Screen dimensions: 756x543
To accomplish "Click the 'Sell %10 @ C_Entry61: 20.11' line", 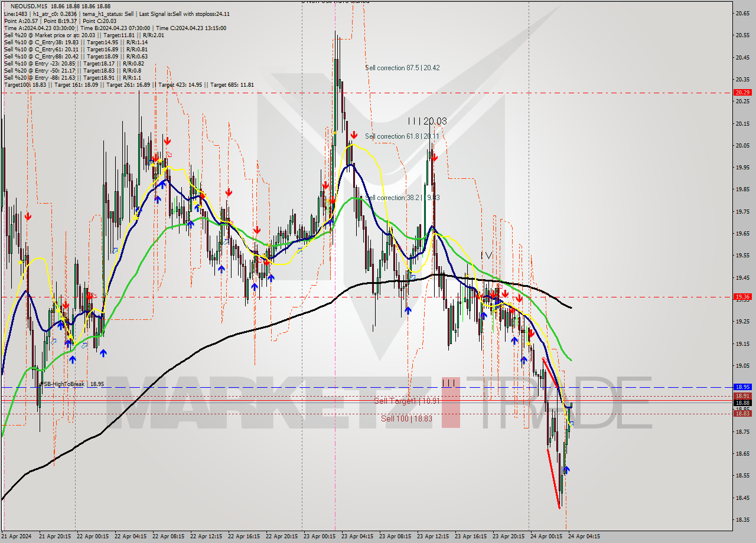I will click(x=76, y=49).
